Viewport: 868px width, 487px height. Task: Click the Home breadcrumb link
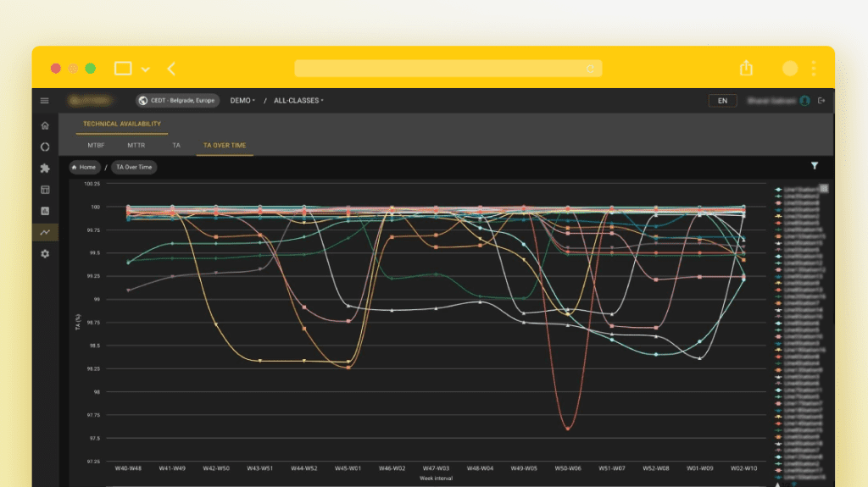(x=84, y=168)
